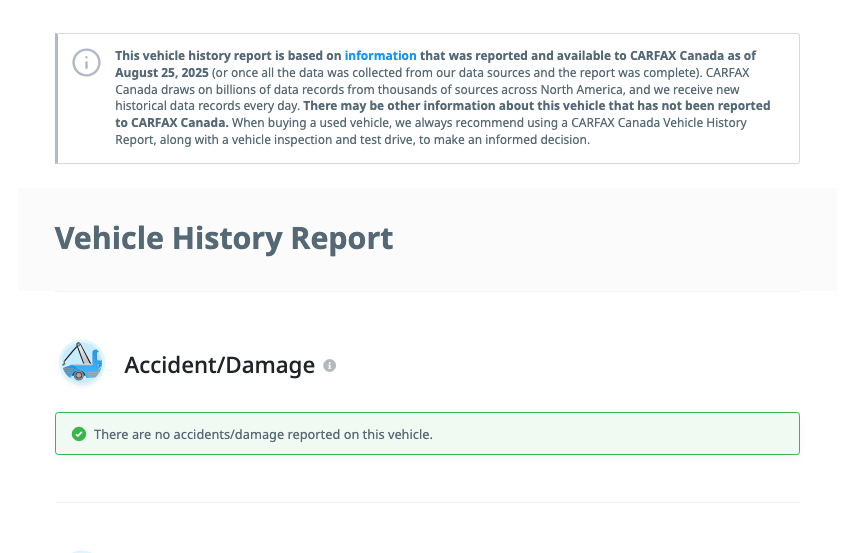
Task: Click the empty right side of the green banner
Action: [x=650, y=434]
